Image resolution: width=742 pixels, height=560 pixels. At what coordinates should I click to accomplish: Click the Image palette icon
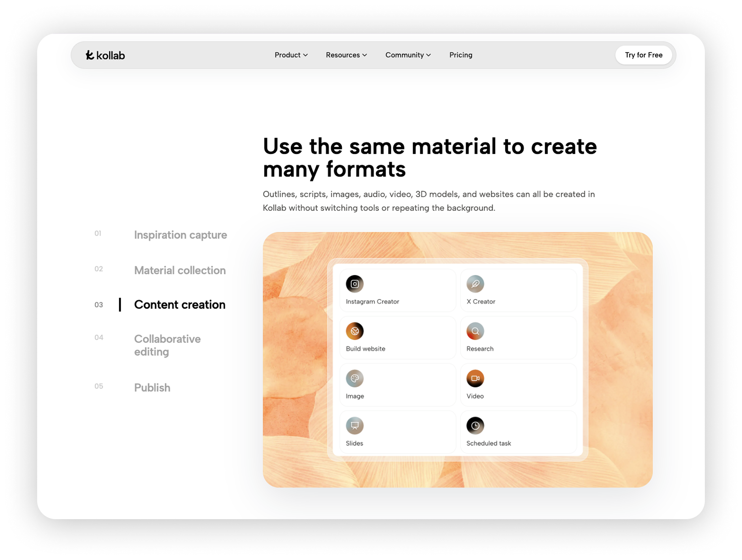coord(354,379)
